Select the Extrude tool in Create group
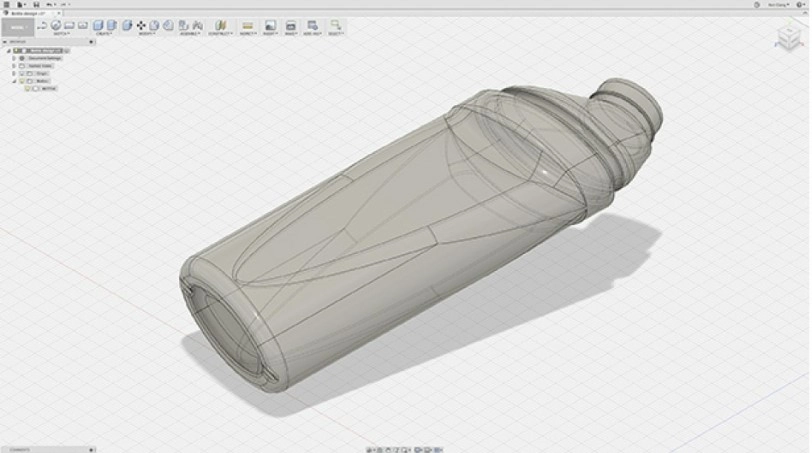Screen dimensions: 812x453 [99, 25]
